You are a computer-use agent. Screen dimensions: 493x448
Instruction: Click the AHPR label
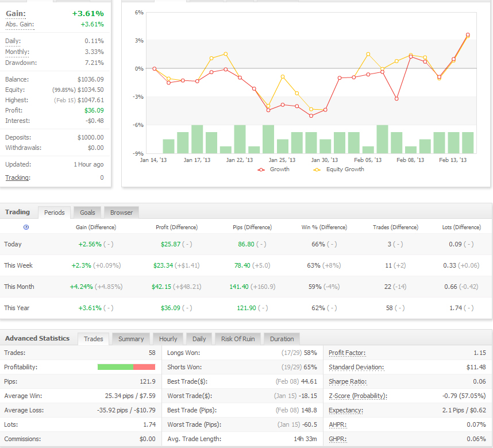(338, 424)
